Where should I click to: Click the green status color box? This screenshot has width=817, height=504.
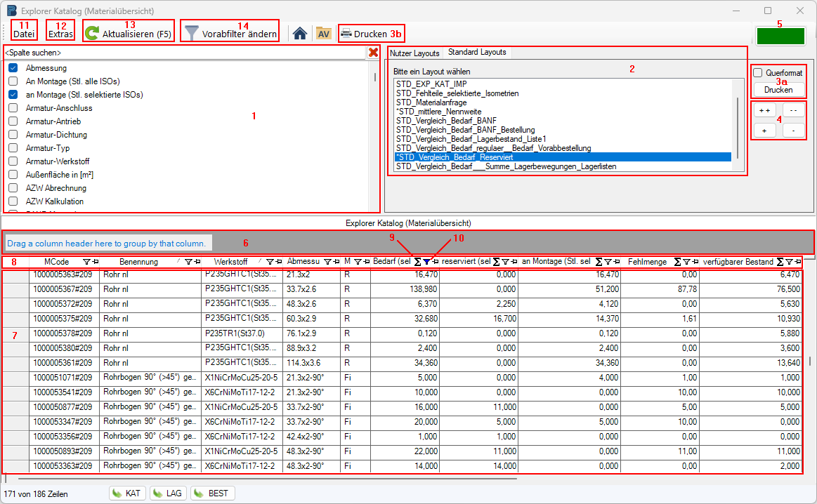coord(779,36)
